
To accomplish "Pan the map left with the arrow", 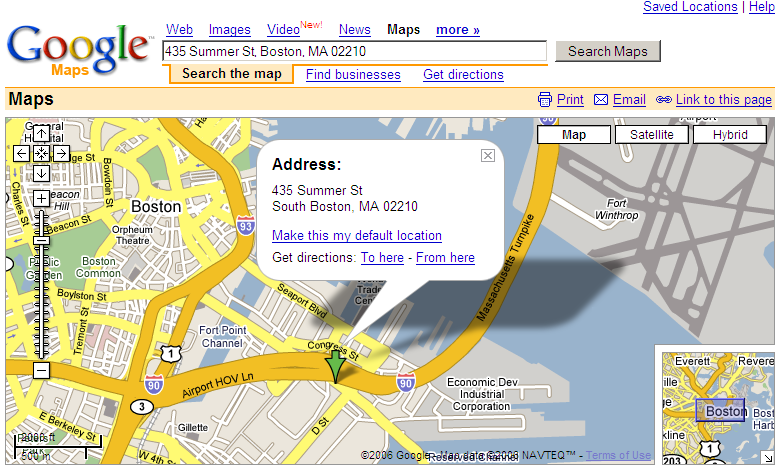I will pyautogui.click(x=22, y=153).
